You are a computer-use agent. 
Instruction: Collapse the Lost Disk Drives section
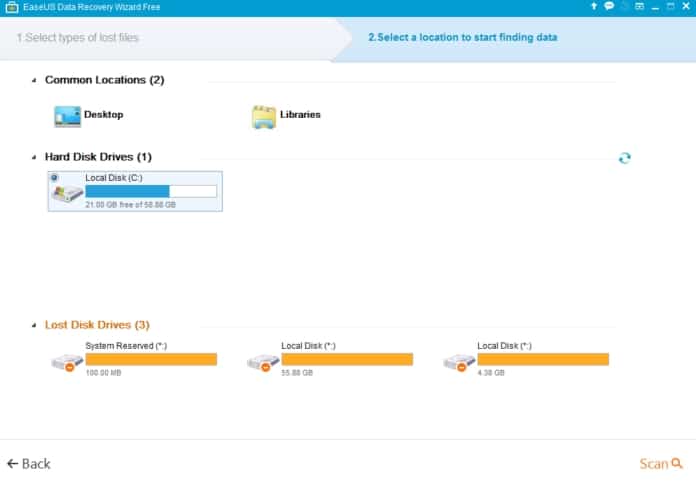click(x=34, y=325)
